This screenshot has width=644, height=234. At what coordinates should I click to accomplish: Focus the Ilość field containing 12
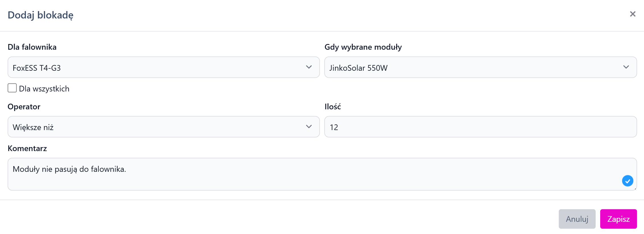[x=480, y=127]
